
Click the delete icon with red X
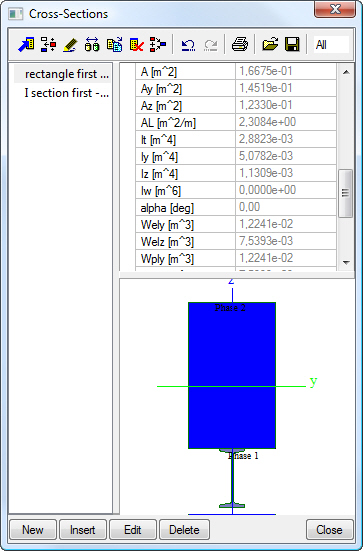[136, 45]
